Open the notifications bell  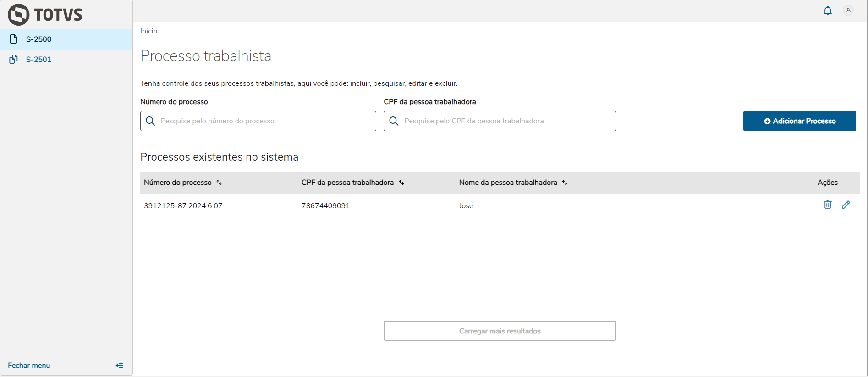[827, 11]
